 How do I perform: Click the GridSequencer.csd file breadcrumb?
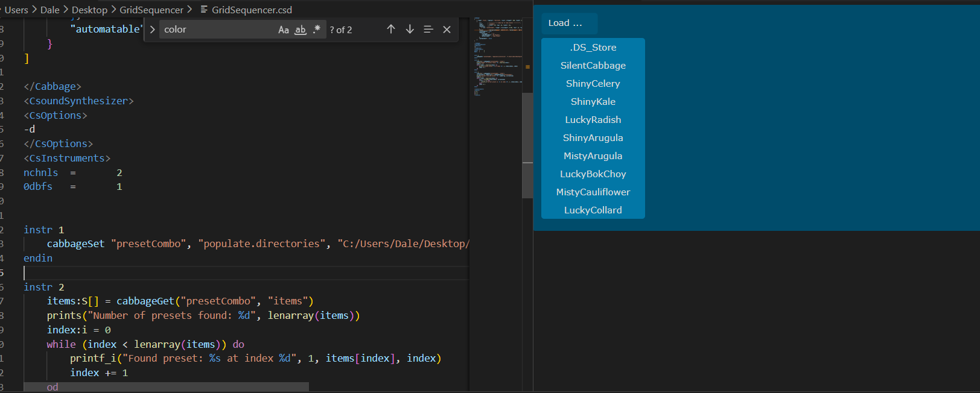(252, 10)
